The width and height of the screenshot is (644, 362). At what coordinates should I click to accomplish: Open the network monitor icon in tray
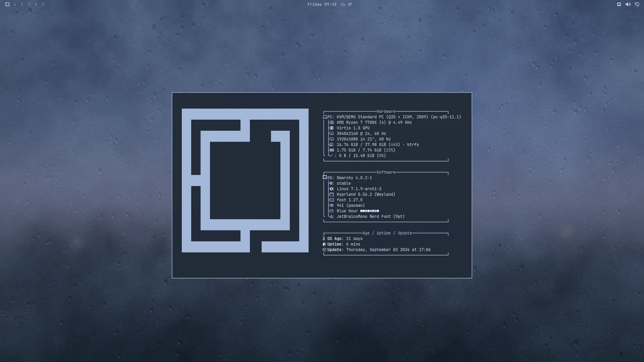pyautogui.click(x=637, y=4)
